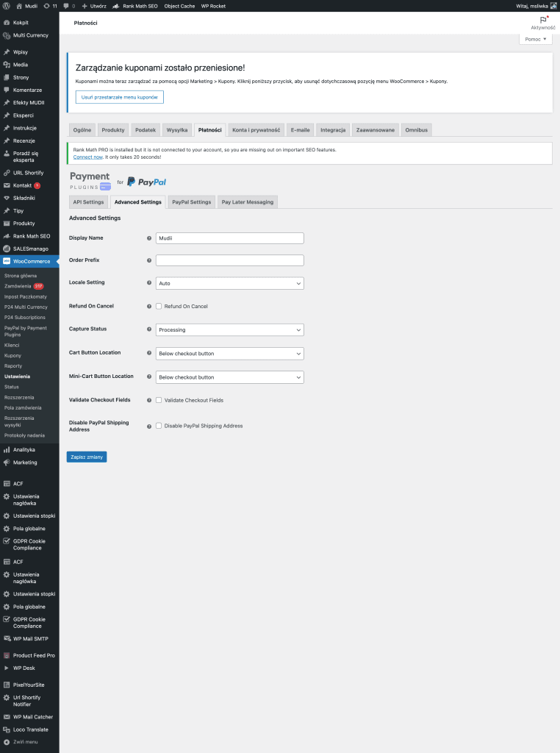Screen dimensions: 560x753
Task: Click the Zapisz zmiany button
Action: (x=87, y=457)
